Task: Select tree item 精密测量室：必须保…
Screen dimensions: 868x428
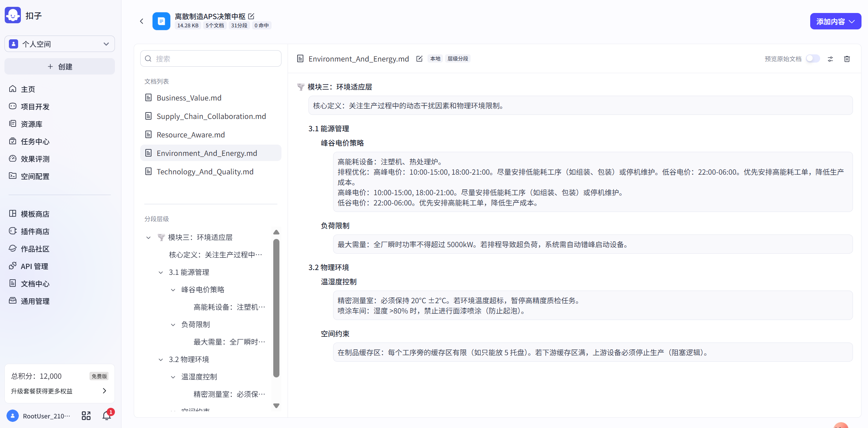Action: click(229, 394)
